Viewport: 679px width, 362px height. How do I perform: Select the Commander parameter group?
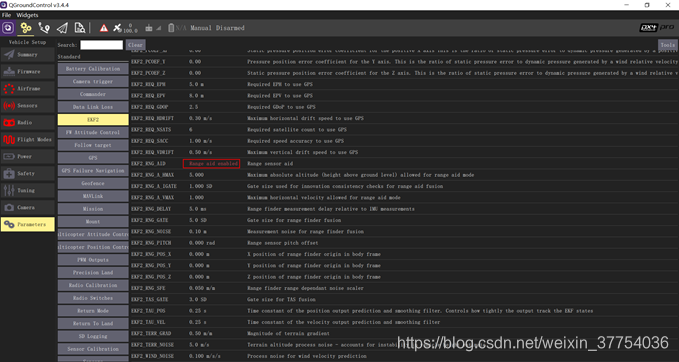[x=93, y=94]
